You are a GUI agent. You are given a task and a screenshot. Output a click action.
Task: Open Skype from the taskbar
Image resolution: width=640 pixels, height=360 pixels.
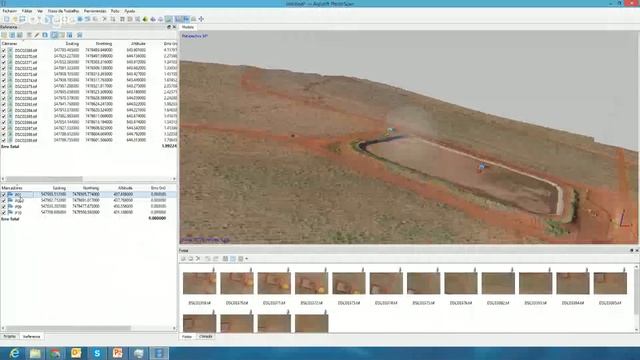click(x=97, y=353)
